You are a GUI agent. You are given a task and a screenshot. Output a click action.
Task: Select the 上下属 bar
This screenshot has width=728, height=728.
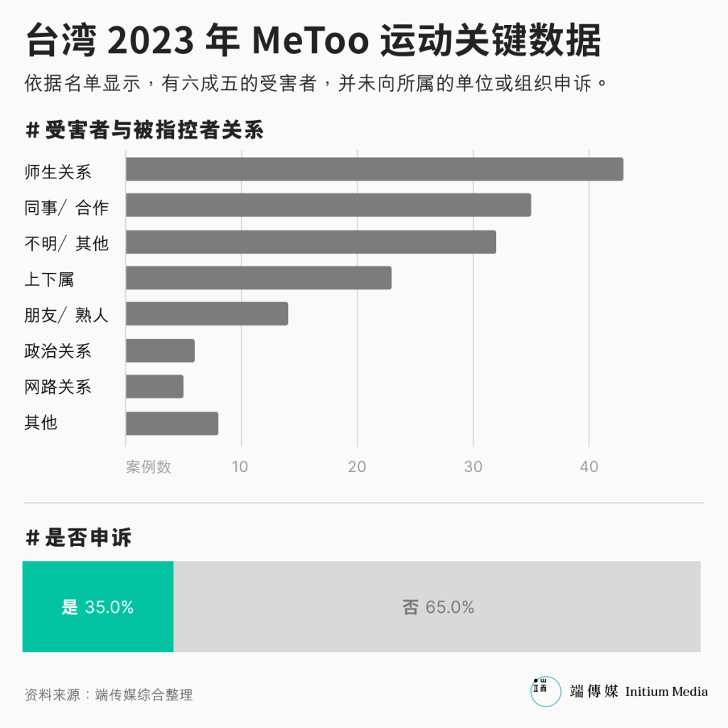pyautogui.click(x=258, y=278)
